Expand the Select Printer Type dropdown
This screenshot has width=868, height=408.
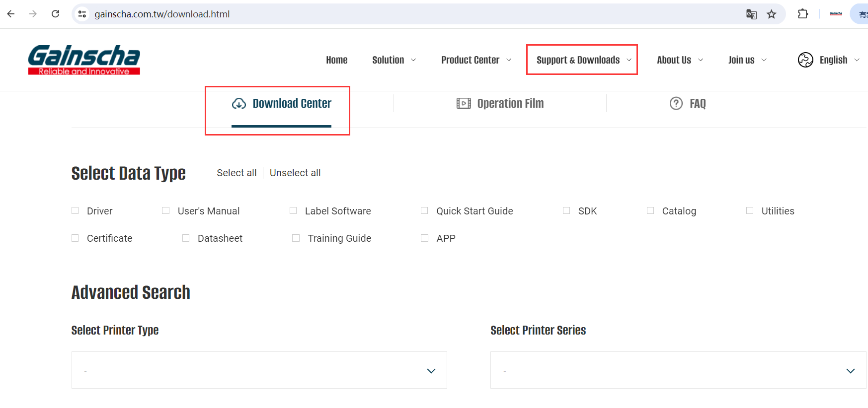259,370
